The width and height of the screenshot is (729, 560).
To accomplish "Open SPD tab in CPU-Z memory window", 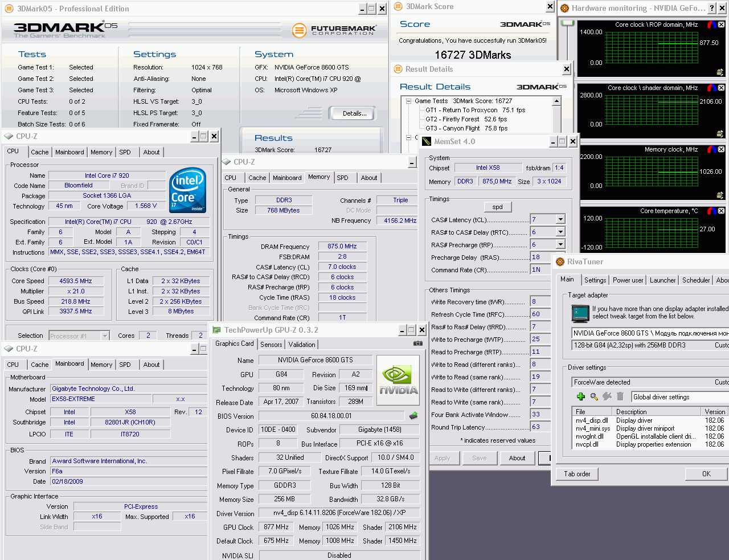I will coord(342,178).
